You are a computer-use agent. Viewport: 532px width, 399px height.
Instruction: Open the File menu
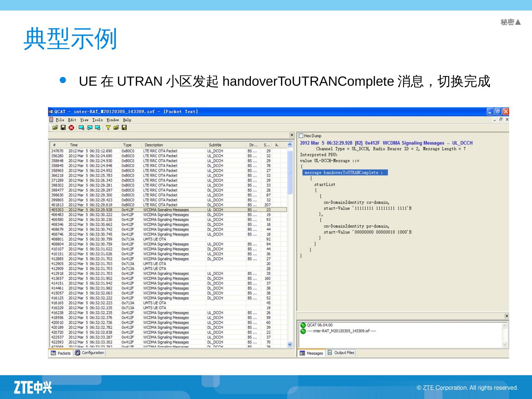click(x=60, y=120)
